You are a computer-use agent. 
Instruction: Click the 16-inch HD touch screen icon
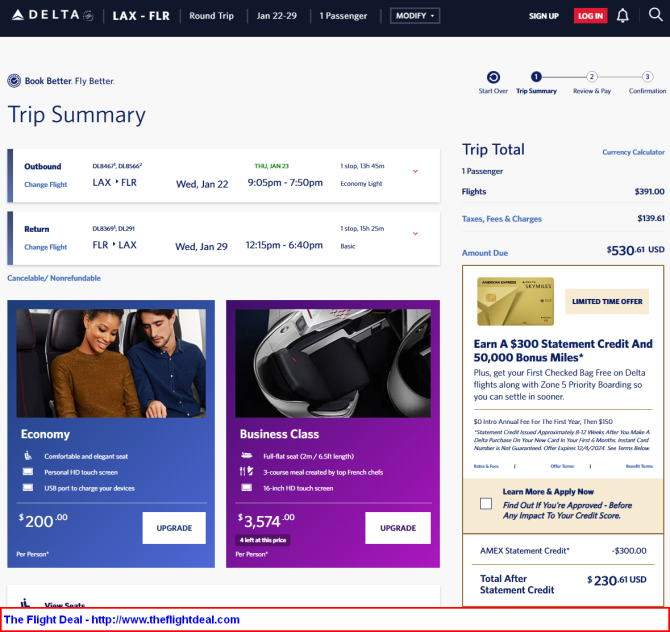click(x=247, y=488)
